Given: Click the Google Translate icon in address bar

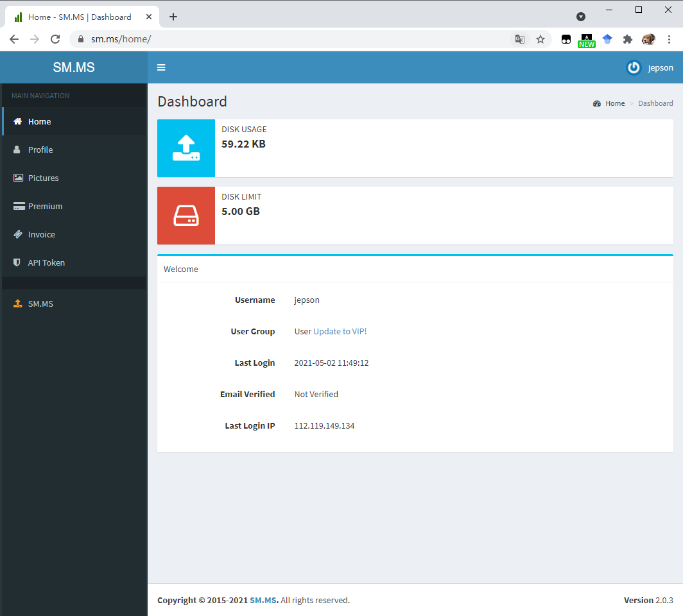Looking at the screenshot, I should coord(520,39).
